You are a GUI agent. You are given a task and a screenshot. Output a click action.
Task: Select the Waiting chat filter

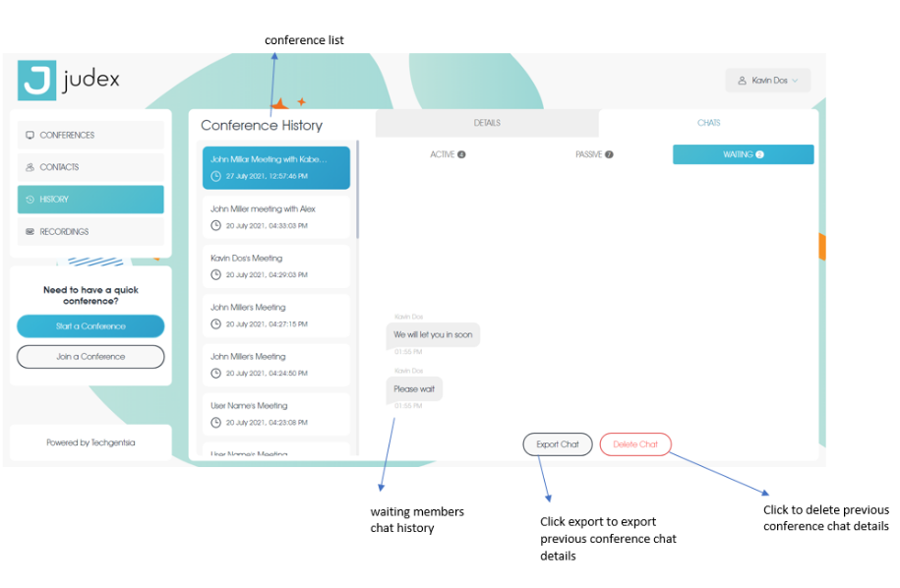743,154
